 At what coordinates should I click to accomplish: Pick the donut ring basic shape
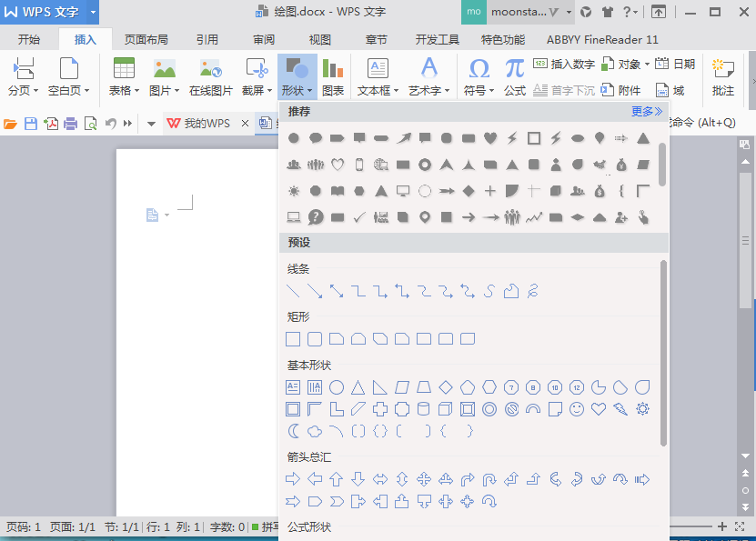coord(489,409)
